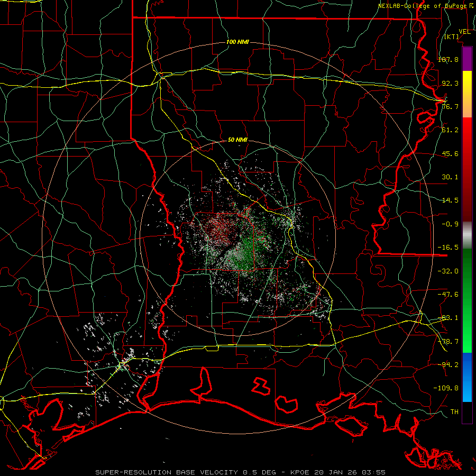Viewport: 476px width, 476px height.
Task: Click the 107.8 legend value
Action: pos(448,59)
